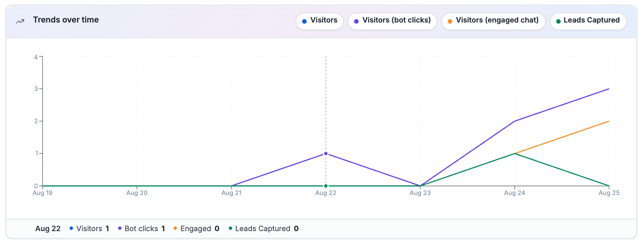
Task: Click the Aug 20 axis label
Action: click(x=137, y=193)
